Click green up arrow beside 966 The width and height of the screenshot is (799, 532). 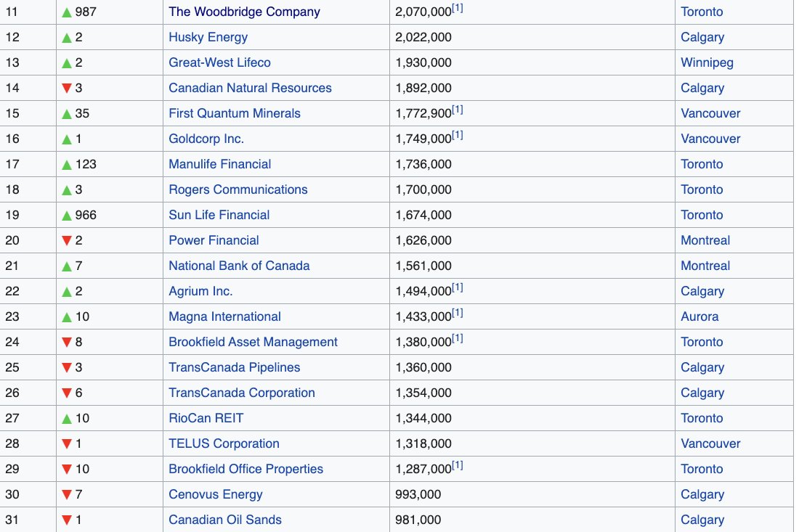pos(67,216)
